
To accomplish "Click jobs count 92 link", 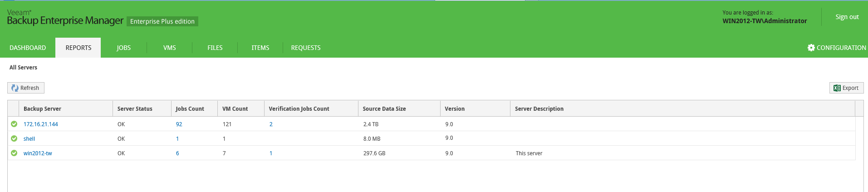I will point(179,124).
